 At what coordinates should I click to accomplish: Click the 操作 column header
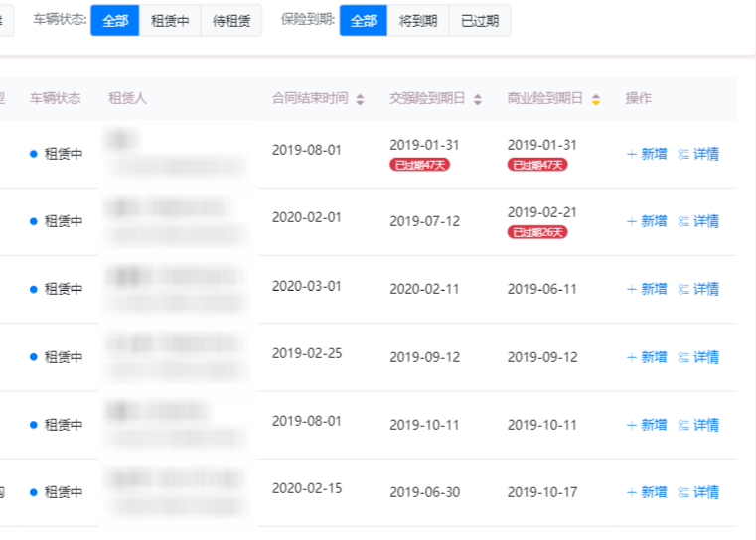click(x=639, y=98)
